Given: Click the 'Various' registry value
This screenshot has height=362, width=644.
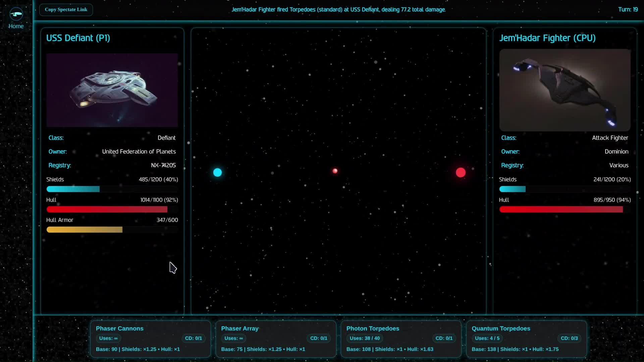Looking at the screenshot, I should tap(619, 165).
